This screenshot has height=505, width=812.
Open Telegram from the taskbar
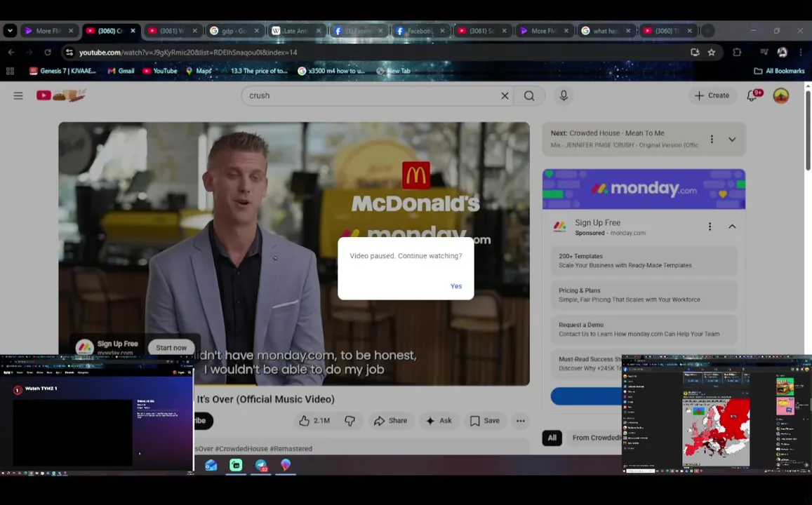pyautogui.click(x=261, y=465)
